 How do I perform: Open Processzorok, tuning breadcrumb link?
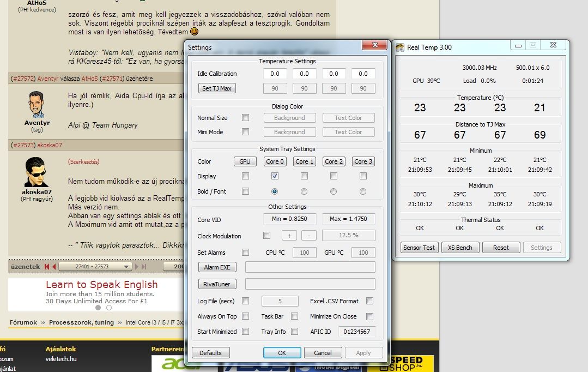click(x=81, y=322)
